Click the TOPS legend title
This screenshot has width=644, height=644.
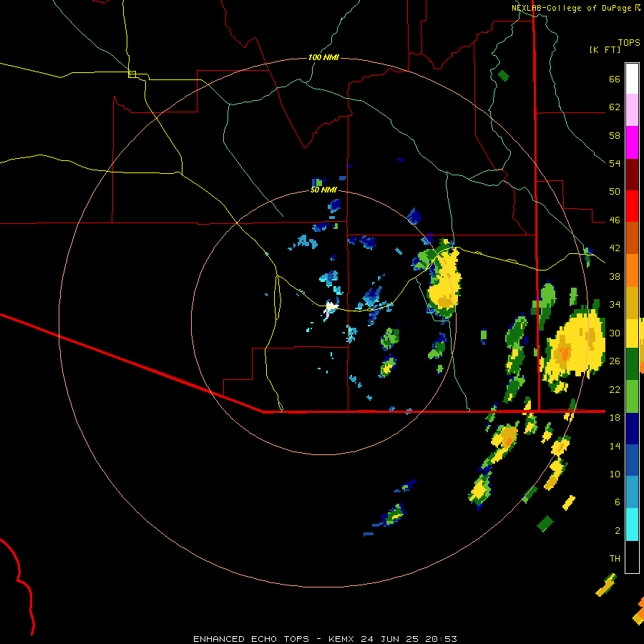click(629, 43)
